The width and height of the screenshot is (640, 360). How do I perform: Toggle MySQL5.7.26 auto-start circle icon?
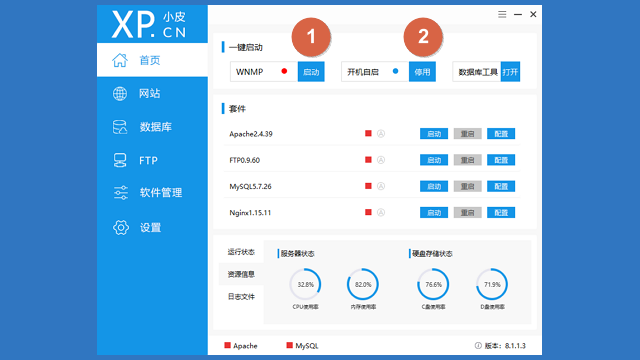click(x=381, y=186)
